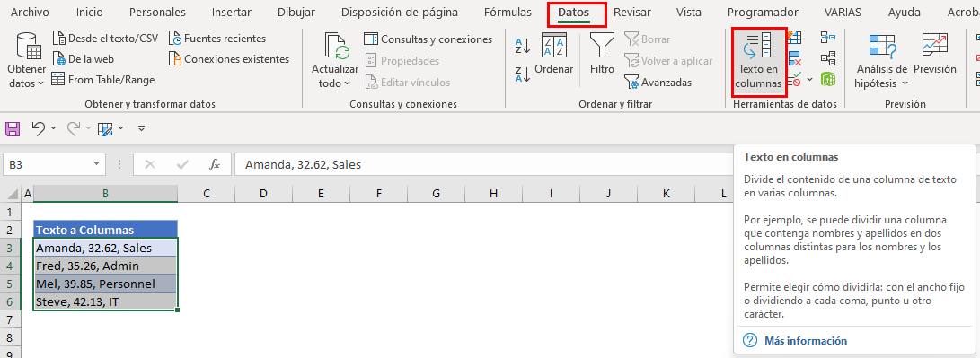This screenshot has height=358, width=980.
Task: Switch to the Insertar tab
Action: (232, 12)
